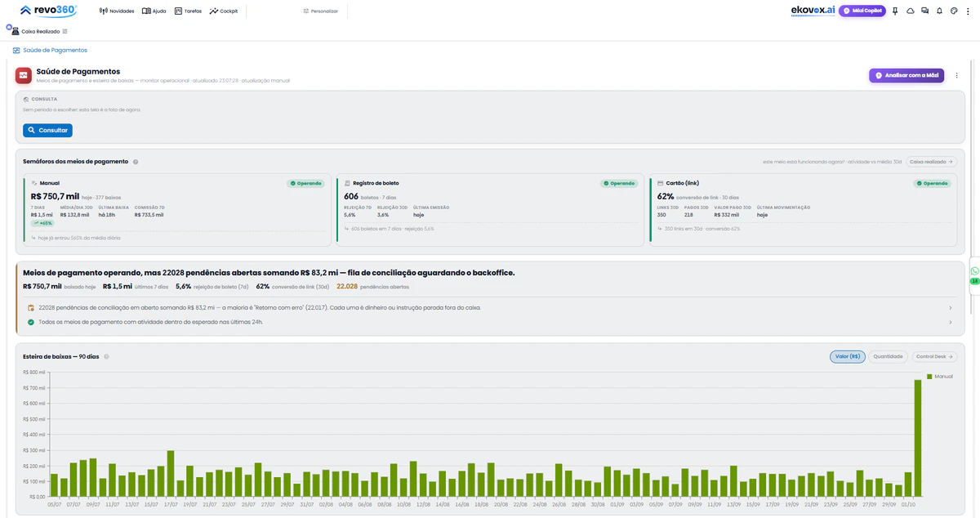Screen dimensions: 980x518
Task: Switch chart to Quantidade
Action: pyautogui.click(x=888, y=356)
